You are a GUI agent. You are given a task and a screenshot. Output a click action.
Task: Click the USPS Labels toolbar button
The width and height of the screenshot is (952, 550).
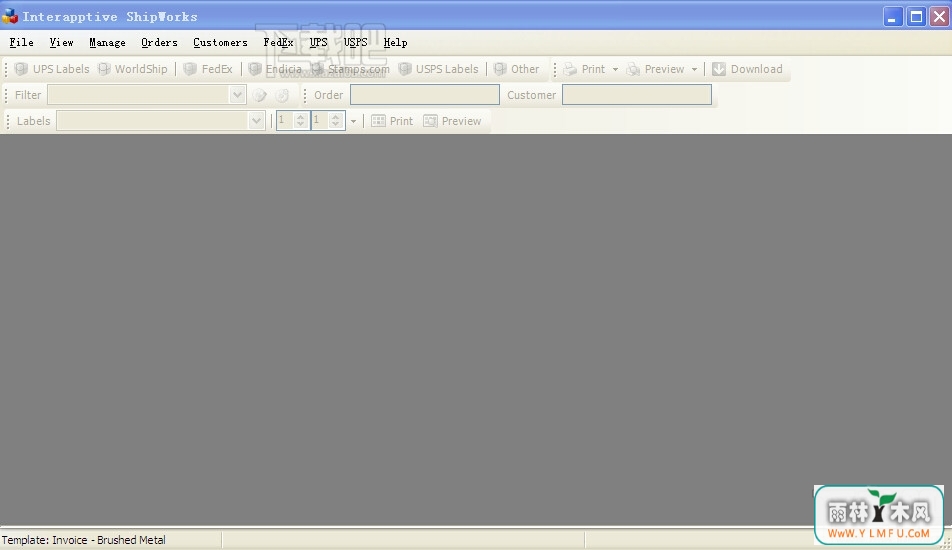pyautogui.click(x=438, y=69)
